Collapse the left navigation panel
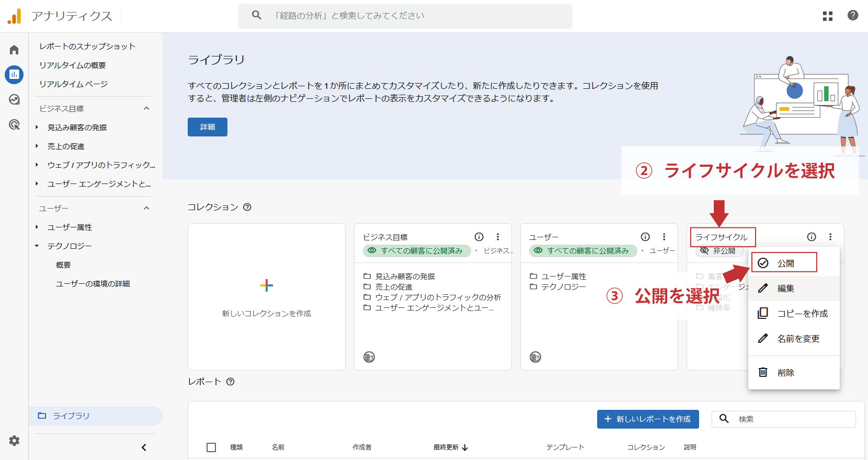Screen dimensions: 868x460 144,447
